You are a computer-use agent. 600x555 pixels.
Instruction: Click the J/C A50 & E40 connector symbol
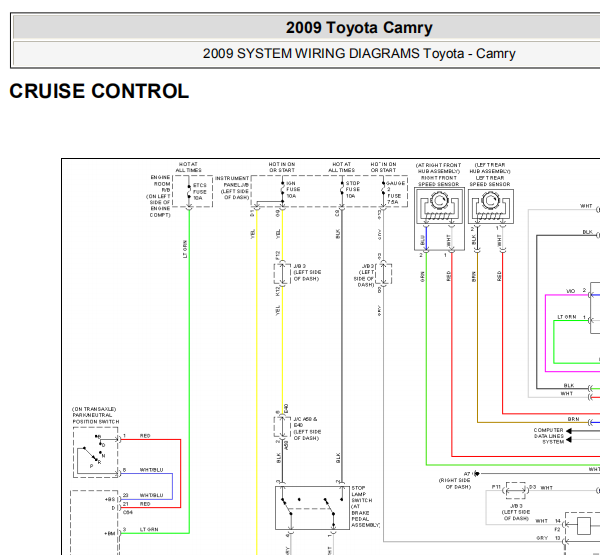tap(282, 426)
